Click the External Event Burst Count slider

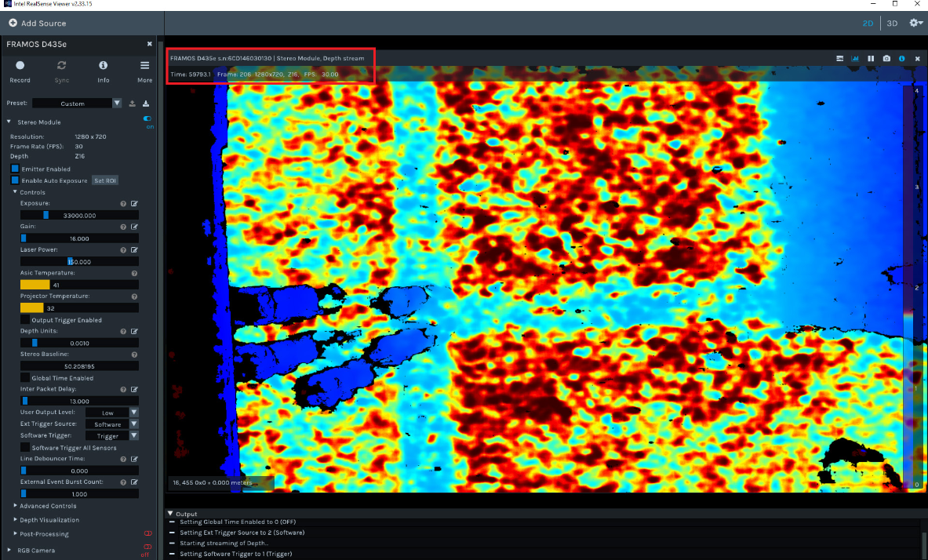(x=79, y=493)
